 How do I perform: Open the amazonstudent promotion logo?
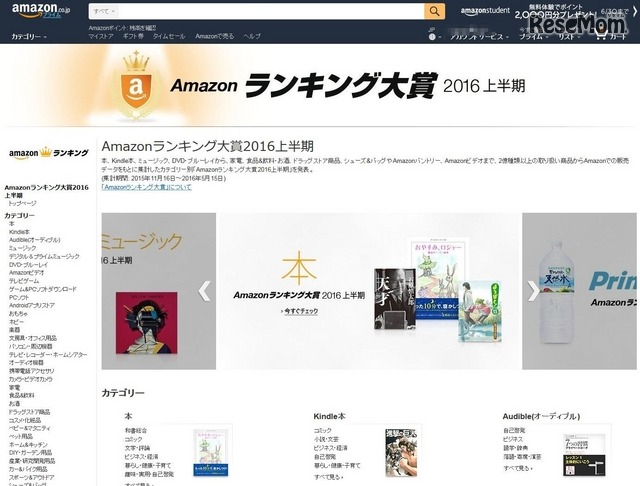(x=485, y=11)
